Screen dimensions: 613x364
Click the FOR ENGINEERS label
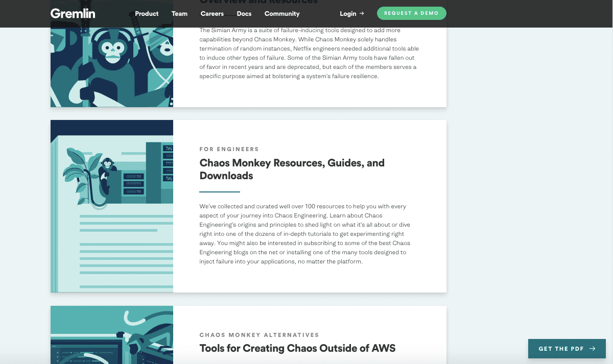[229, 149]
